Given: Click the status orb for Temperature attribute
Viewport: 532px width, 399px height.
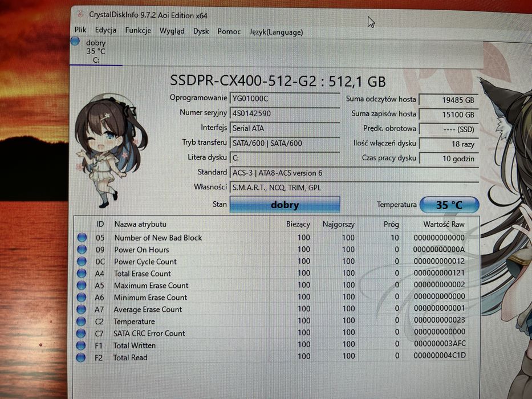Looking at the screenshot, I should [81, 321].
